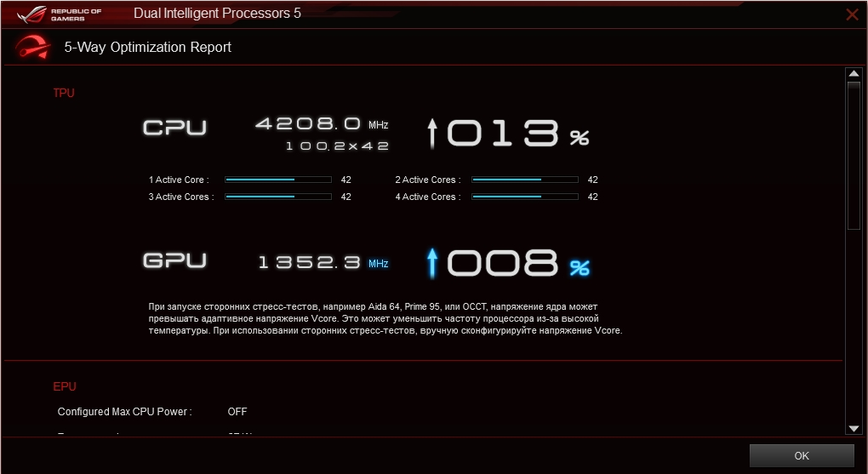
Task: Click the 4 Active Cores progress bar
Action: (x=525, y=197)
